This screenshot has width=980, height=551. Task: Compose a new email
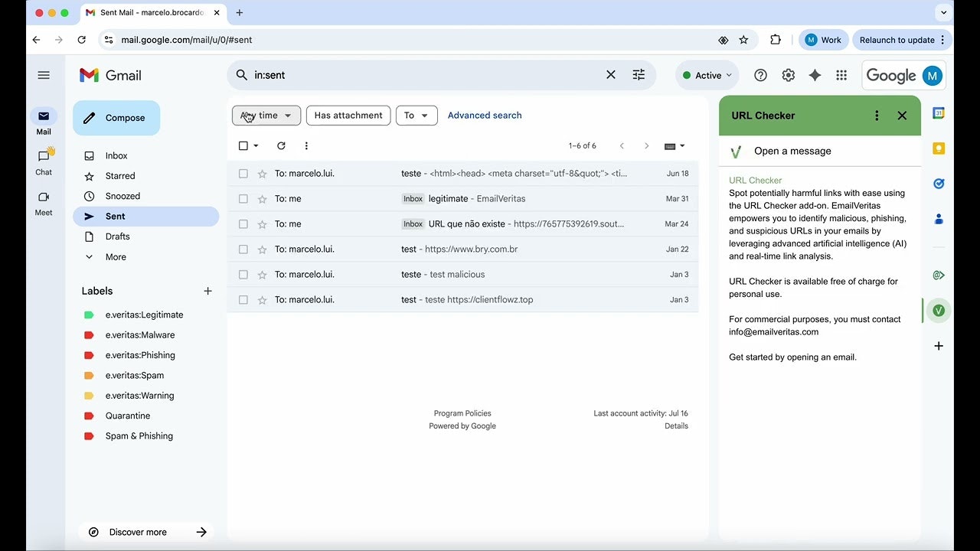[116, 118]
